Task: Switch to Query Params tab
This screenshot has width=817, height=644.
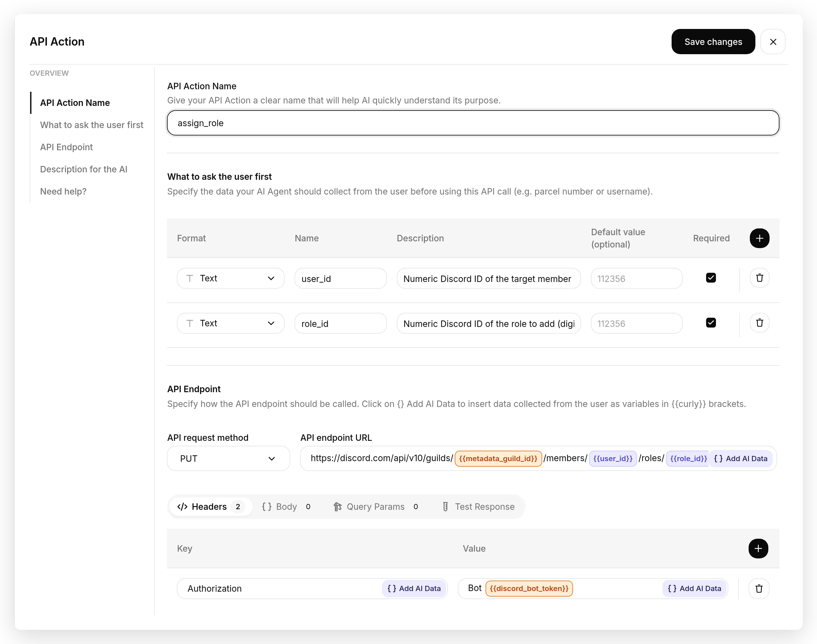Action: pos(376,506)
